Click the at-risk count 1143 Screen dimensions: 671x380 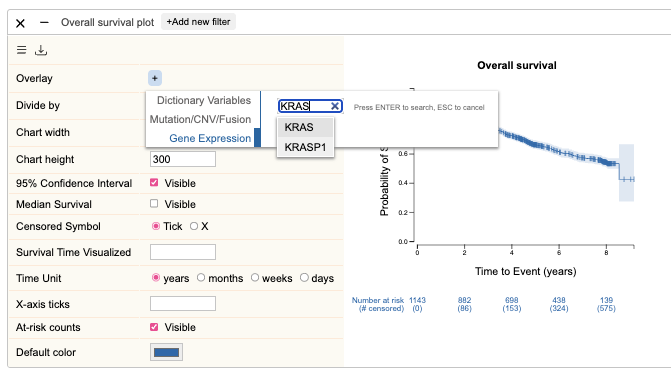417,300
